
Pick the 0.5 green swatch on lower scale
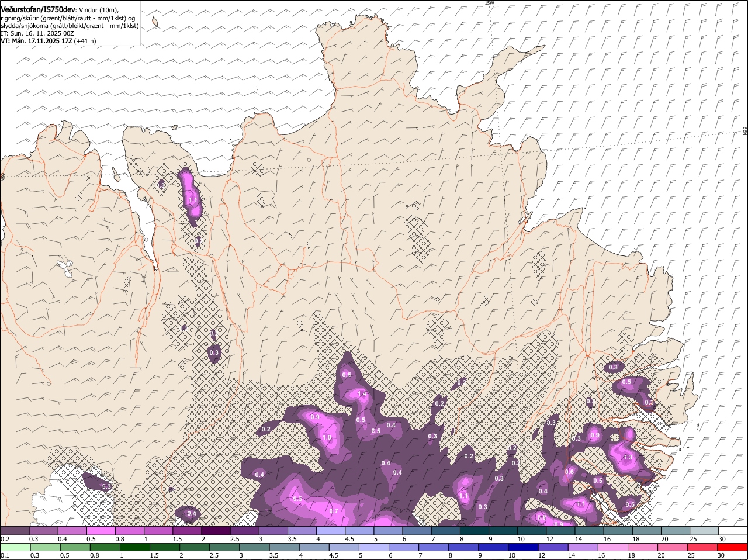tap(75, 547)
